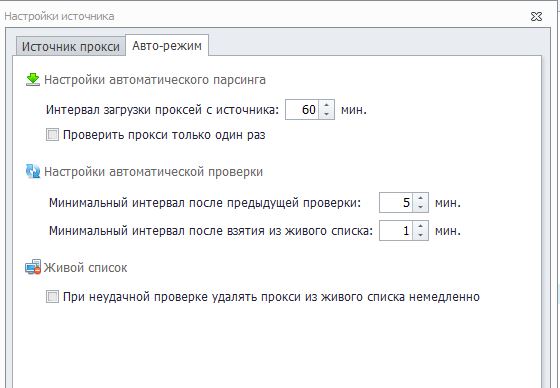Viewport: 560px width, 388px height.
Task: Decrease interval after taking from live list
Action: coord(420,235)
